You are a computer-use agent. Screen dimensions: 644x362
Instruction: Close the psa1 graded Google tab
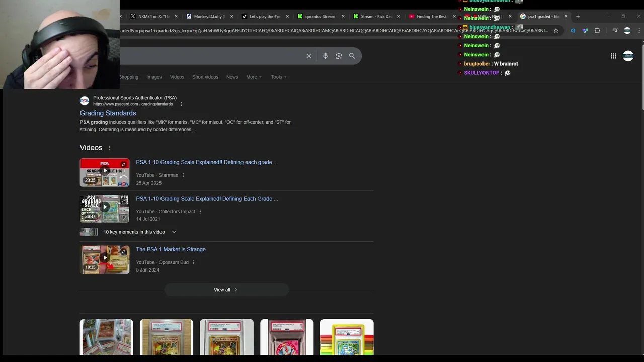566,16
